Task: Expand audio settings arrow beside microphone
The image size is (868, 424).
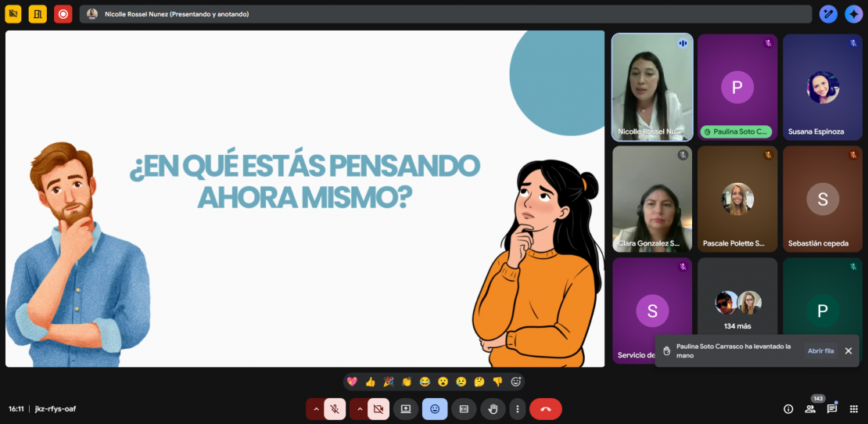Action: pyautogui.click(x=316, y=408)
